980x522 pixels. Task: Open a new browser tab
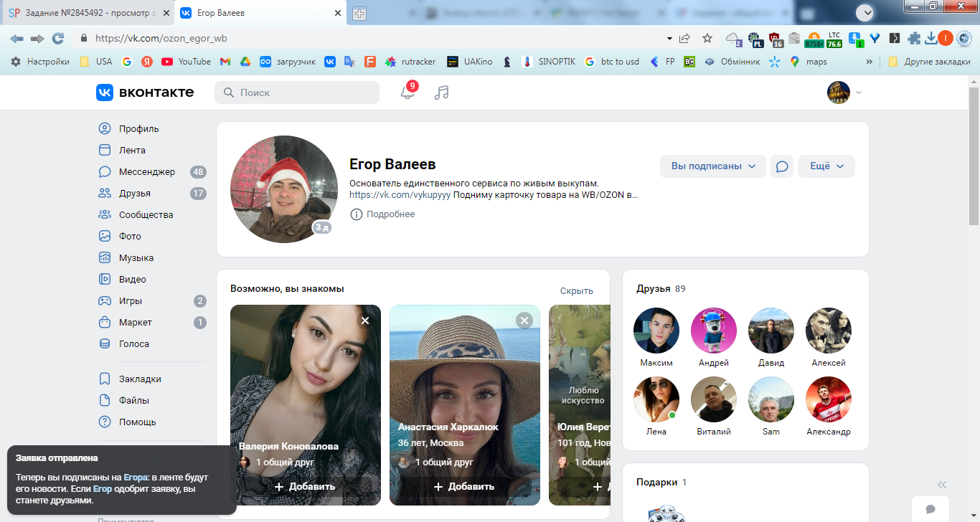(x=359, y=13)
